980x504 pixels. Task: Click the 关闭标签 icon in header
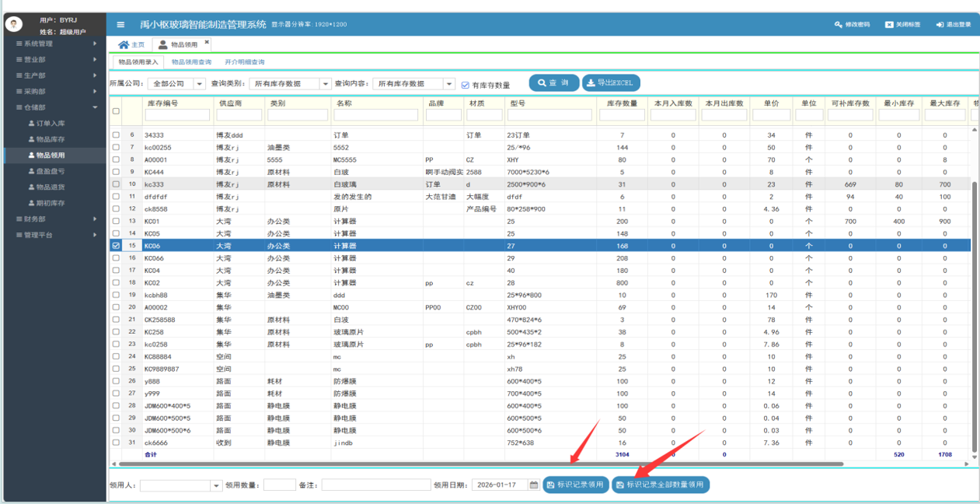pyautogui.click(x=889, y=25)
